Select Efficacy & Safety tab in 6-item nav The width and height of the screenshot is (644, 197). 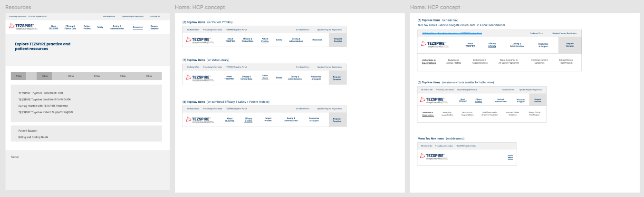tap(249, 119)
